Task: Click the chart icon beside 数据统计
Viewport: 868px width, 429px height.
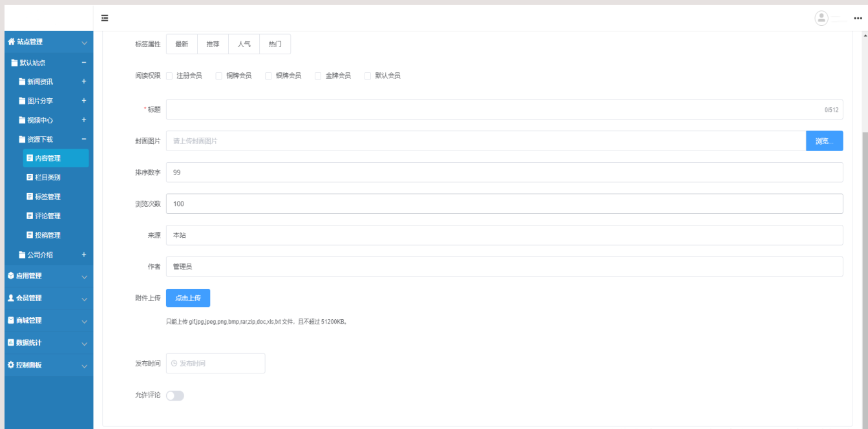Action: (11, 342)
